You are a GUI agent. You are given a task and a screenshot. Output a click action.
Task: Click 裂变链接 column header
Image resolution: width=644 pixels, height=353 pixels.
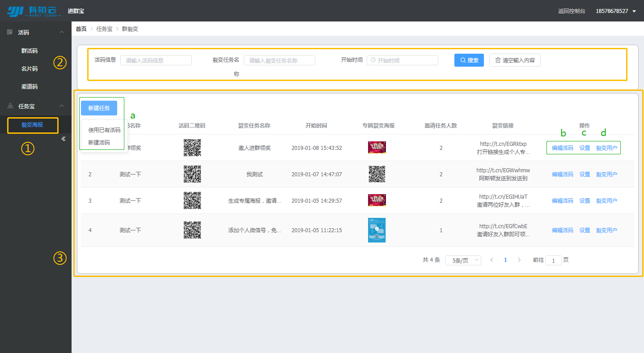point(503,126)
